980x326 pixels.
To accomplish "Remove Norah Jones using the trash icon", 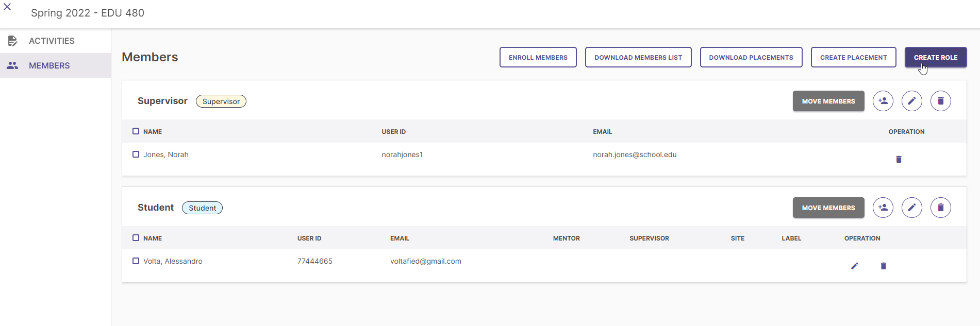I will coord(899,159).
